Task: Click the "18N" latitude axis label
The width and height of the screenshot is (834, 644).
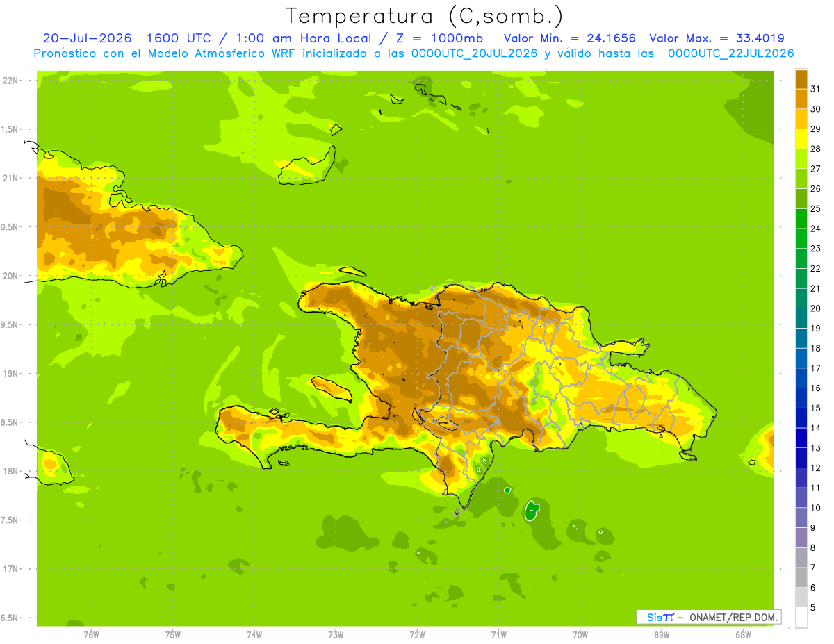Action: (10, 471)
